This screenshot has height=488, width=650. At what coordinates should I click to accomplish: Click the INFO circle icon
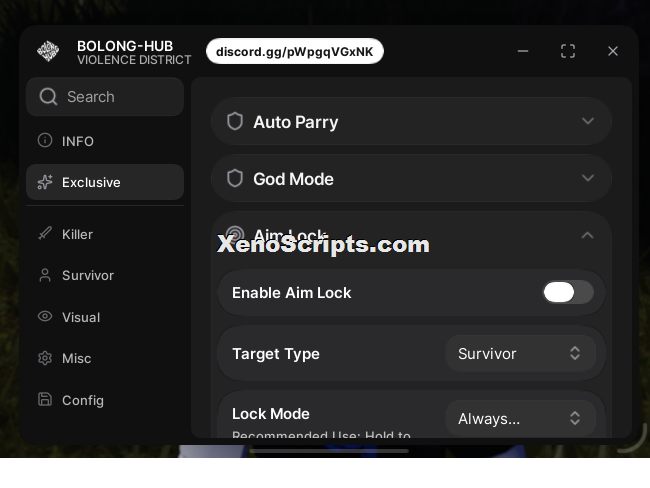(45, 140)
